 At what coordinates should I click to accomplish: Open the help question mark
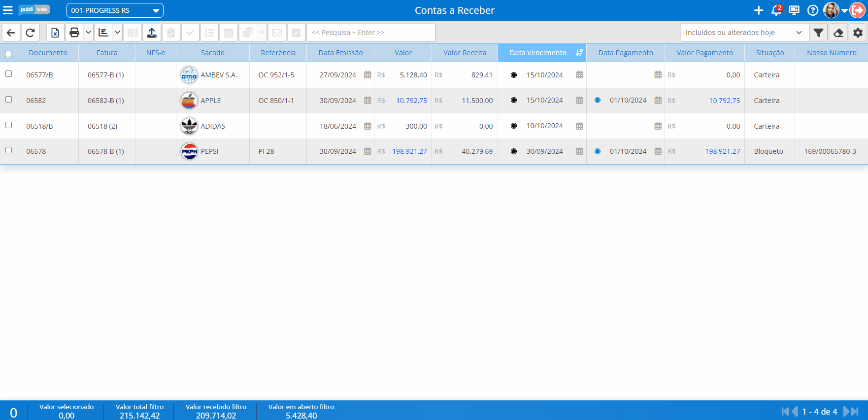(x=813, y=10)
